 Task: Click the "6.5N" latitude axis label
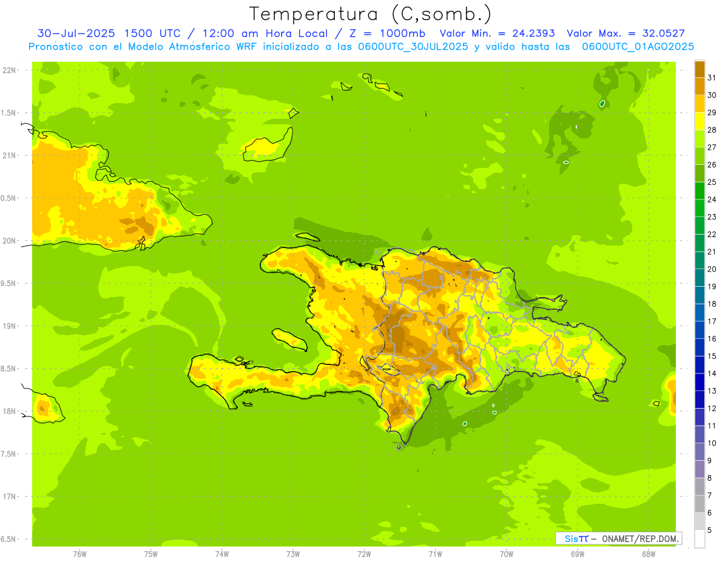(x=9, y=539)
